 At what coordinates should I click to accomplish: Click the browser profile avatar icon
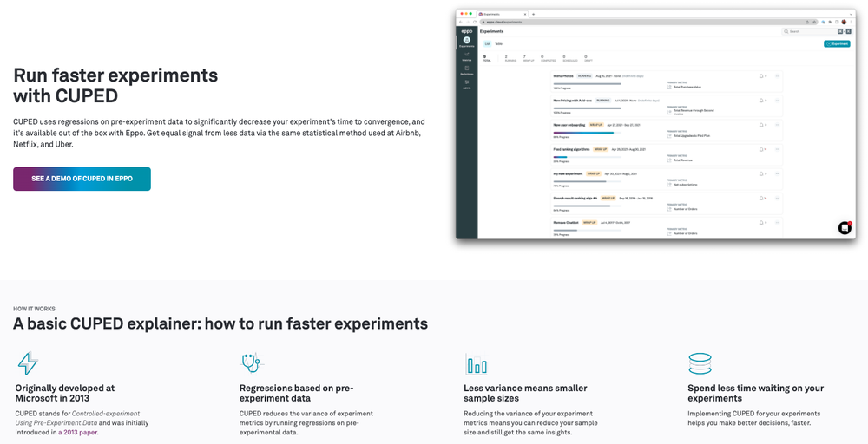coord(845,22)
